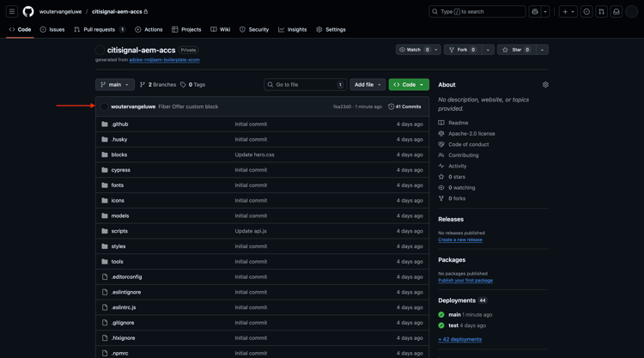The height and width of the screenshot is (358, 644).
Task: Go to GitHub home via Octocat logo
Action: coord(28,11)
